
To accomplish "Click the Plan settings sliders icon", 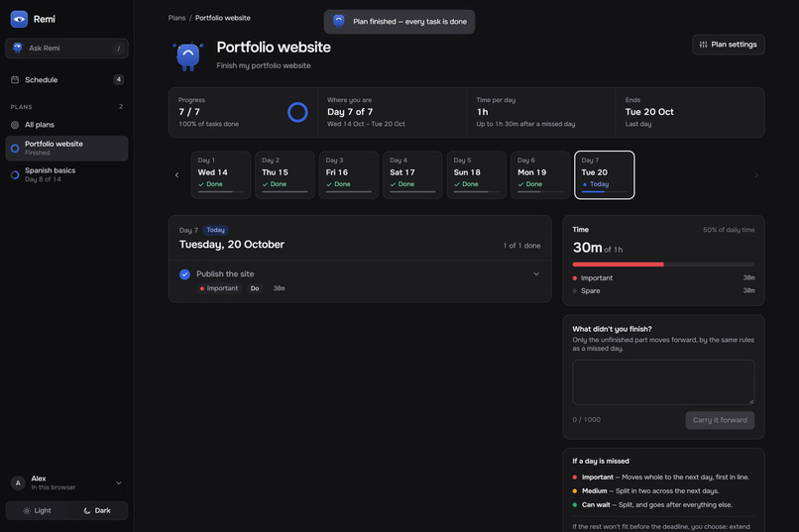I will pyautogui.click(x=703, y=45).
